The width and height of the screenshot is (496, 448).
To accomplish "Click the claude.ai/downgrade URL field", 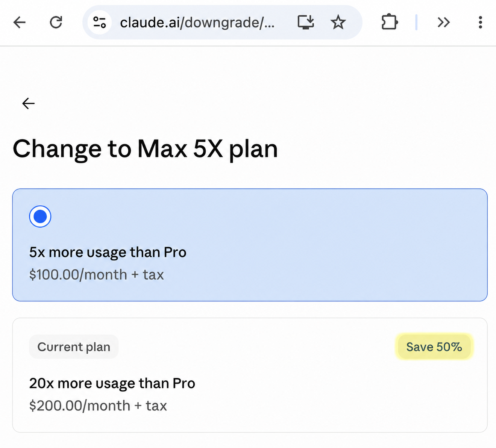I will [197, 23].
